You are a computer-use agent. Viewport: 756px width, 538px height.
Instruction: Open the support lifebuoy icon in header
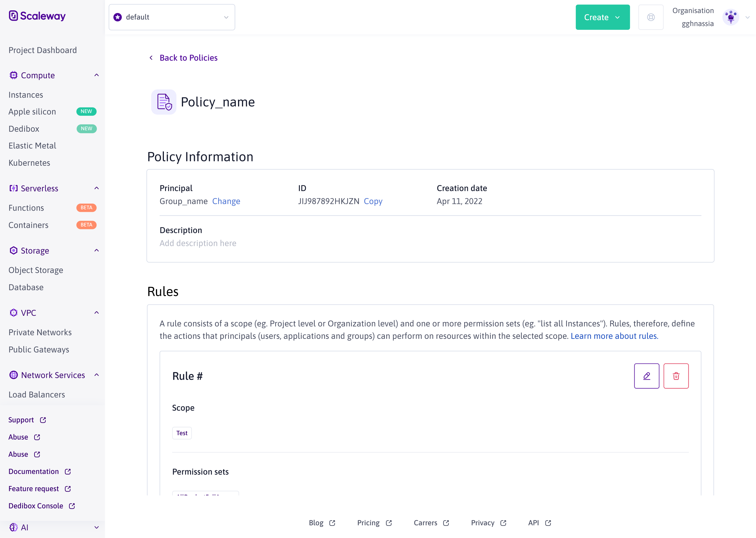tap(651, 17)
